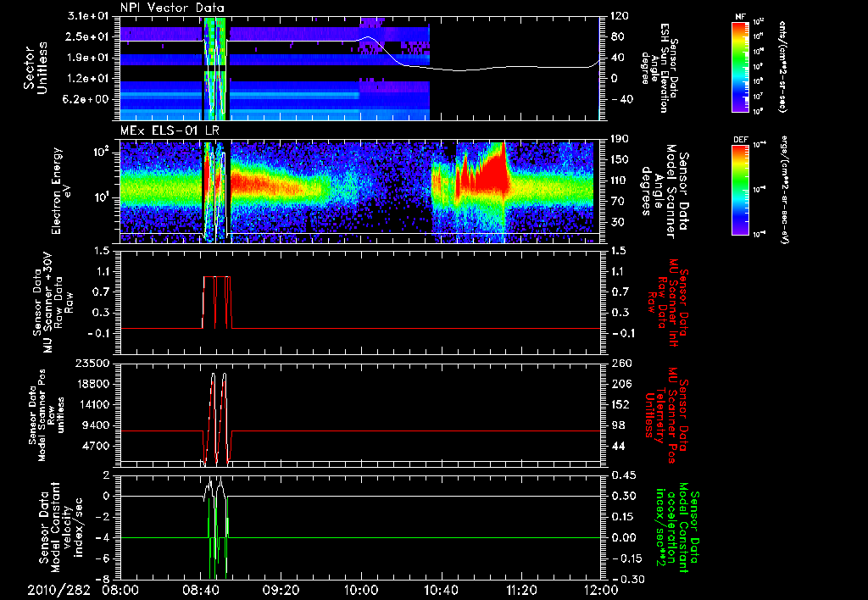The image size is (868, 600).
Task: Click the '152' telemetry tick label
Action: [620, 405]
